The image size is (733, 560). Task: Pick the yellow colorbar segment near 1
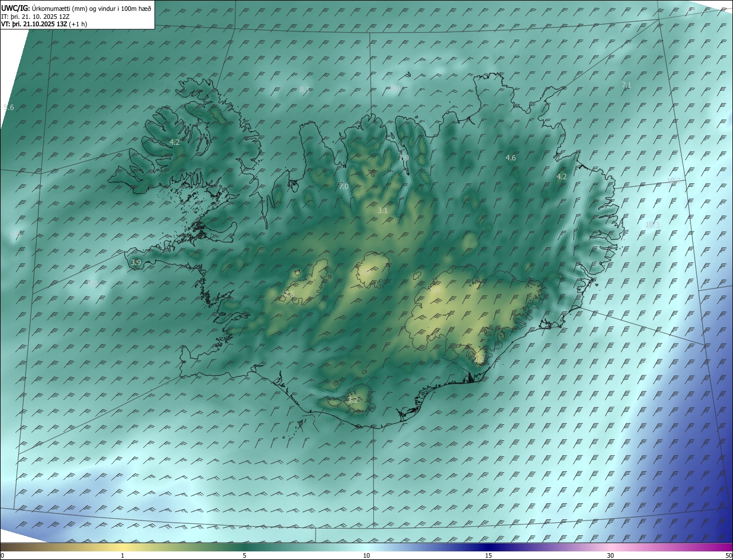123,547
